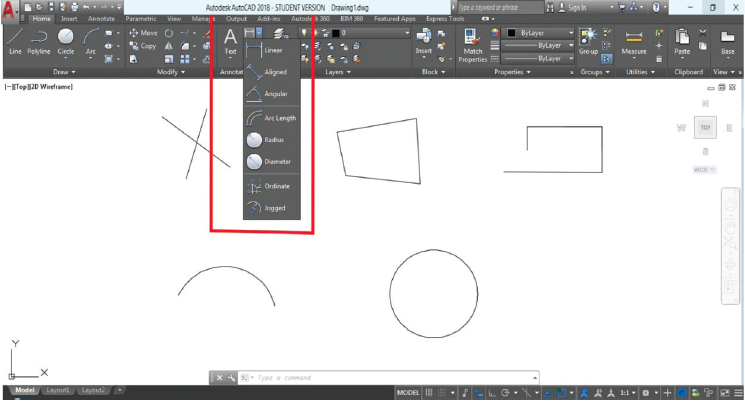The height and width of the screenshot is (403, 745).
Task: Expand the Layers panel dropdown
Action: click(x=336, y=72)
